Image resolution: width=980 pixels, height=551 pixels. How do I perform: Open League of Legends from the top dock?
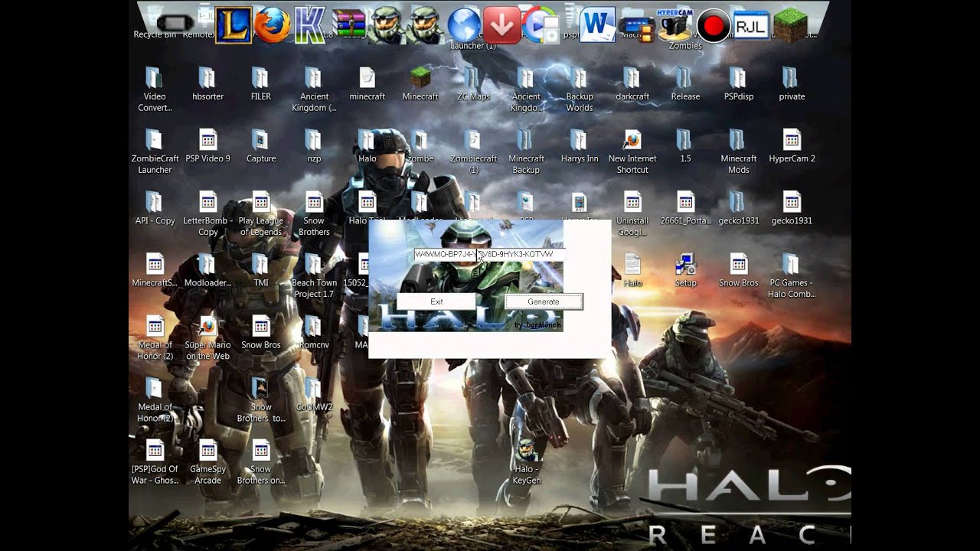[x=234, y=25]
